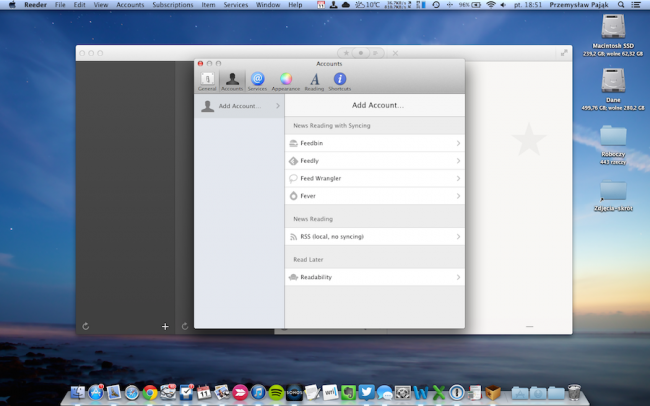650x406 pixels.
Task: Click the Wi-Fi status icon
Action: pos(491,5)
